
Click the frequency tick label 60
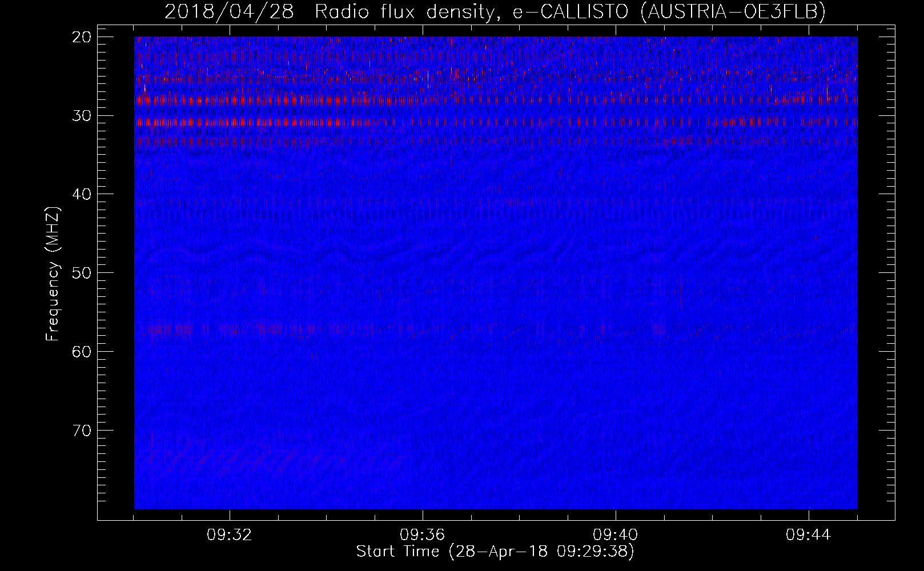82,351
